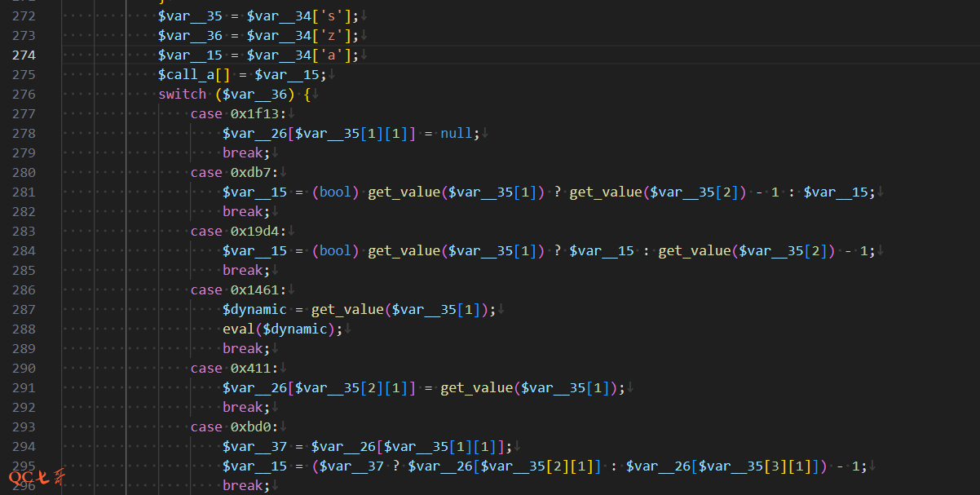Image resolution: width=980 pixels, height=495 pixels.
Task: Click $dynamic variable on line 287
Action: [254, 309]
